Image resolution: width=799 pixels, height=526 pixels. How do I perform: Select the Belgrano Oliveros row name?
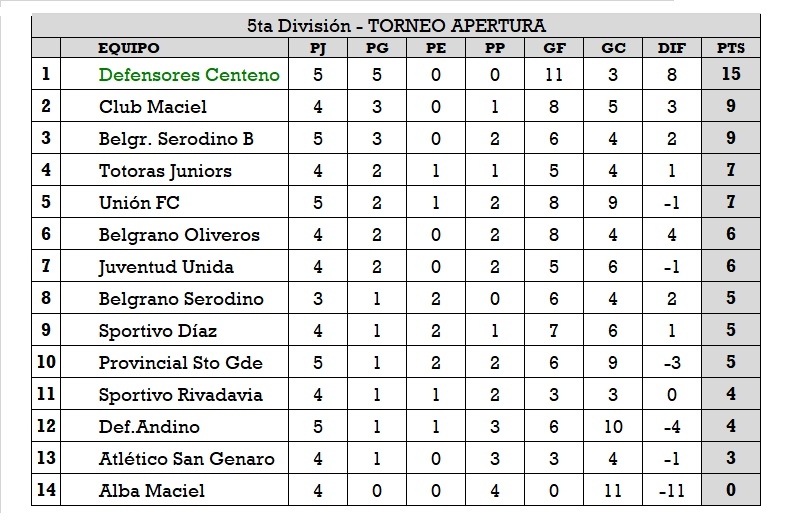pyautogui.click(x=179, y=235)
